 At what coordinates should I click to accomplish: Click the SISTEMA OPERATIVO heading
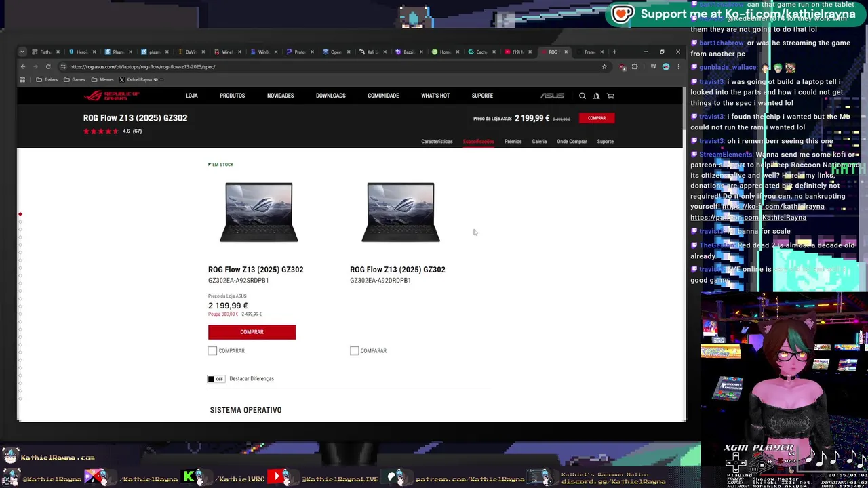[245, 410]
